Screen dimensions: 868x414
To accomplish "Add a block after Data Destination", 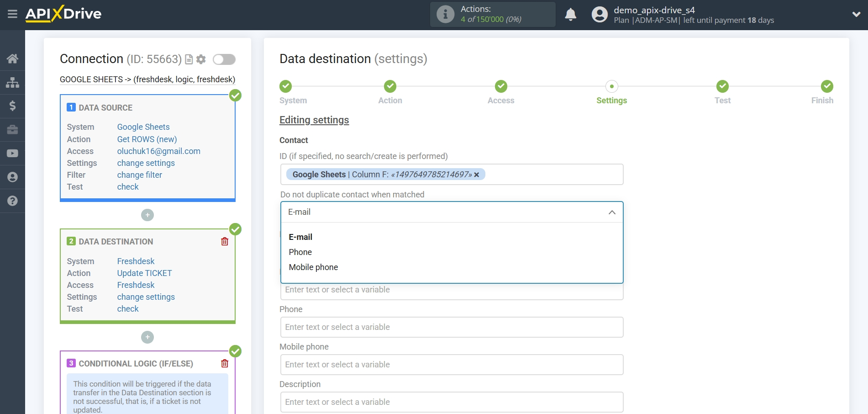I will [147, 337].
